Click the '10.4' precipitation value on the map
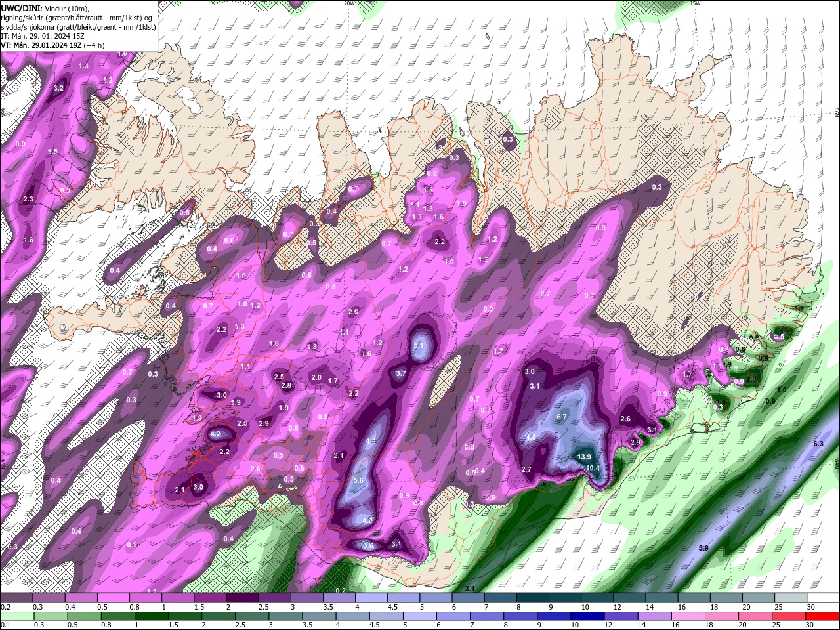This screenshot has width=840, height=630. (593, 468)
